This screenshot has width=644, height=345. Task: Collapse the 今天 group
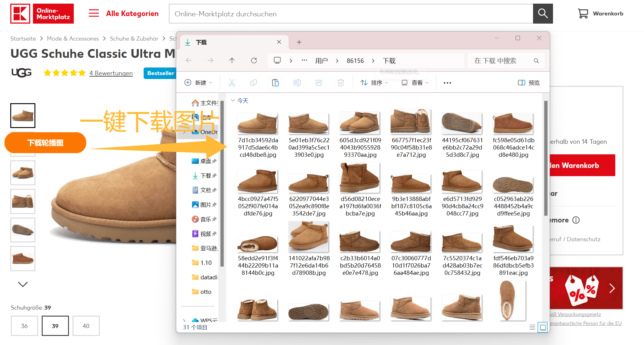[233, 100]
